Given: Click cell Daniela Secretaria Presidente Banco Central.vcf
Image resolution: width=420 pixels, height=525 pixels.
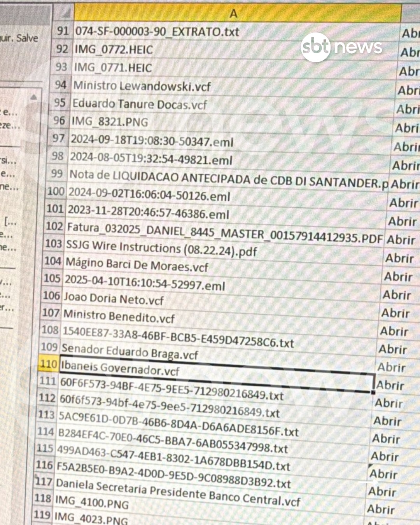Looking at the screenshot, I should click(178, 492).
